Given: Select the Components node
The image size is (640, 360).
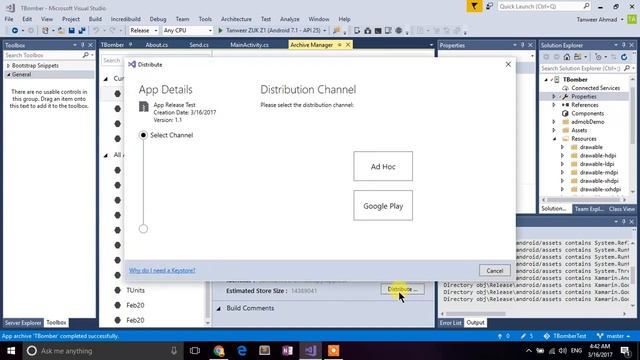Looking at the screenshot, I should [587, 113].
